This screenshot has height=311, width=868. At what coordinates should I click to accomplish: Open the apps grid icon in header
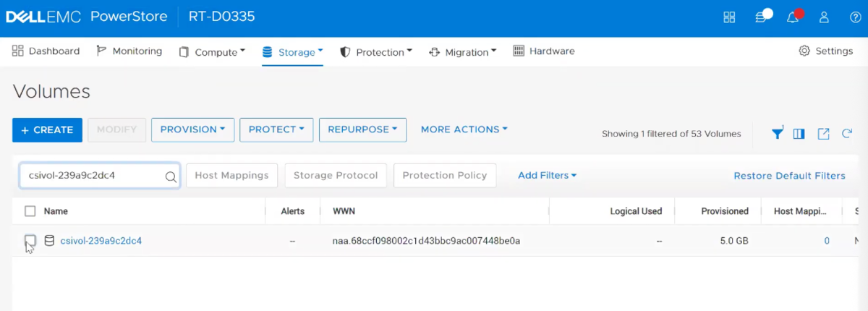click(729, 17)
